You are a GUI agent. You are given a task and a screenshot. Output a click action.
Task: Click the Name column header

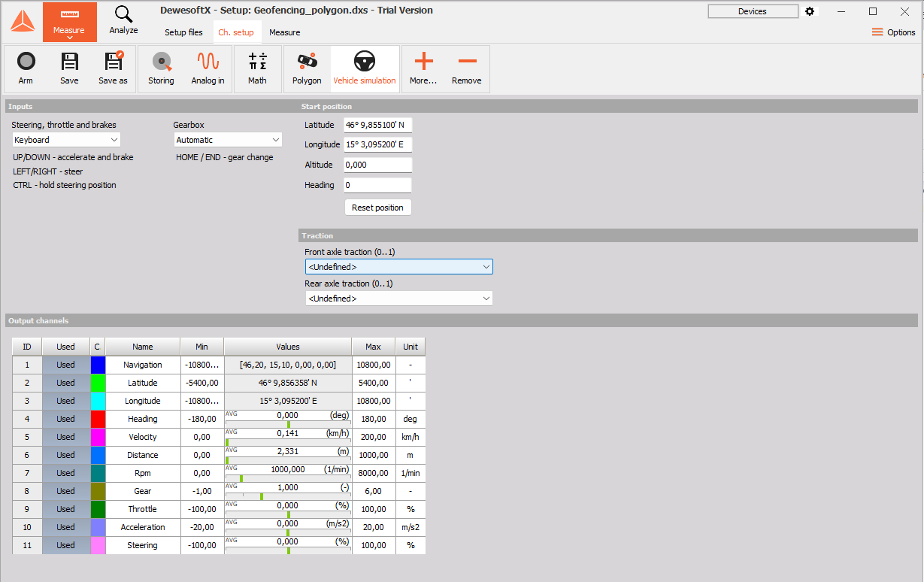point(143,347)
